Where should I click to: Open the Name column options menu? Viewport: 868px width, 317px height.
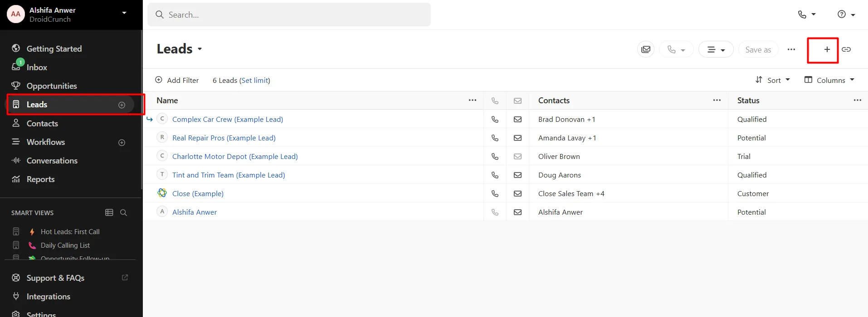(473, 101)
